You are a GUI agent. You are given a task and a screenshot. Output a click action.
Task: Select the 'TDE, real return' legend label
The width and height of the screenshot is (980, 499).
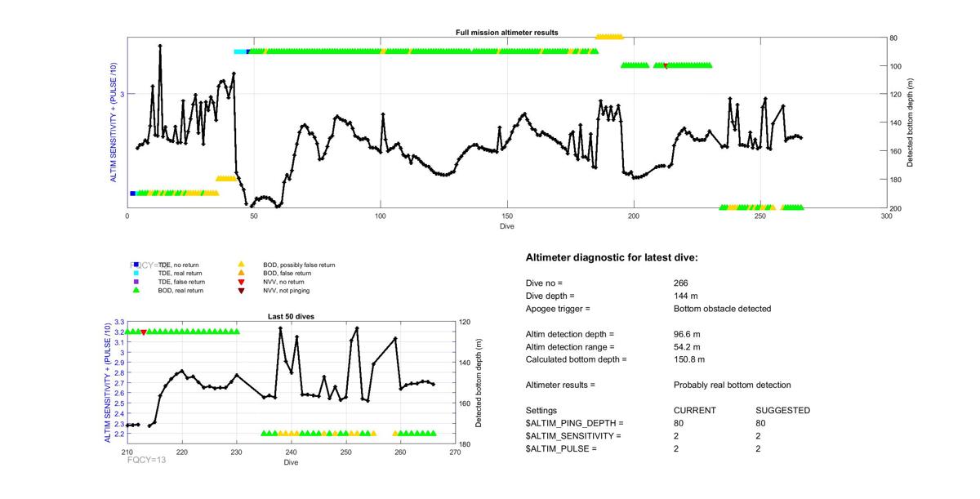[180, 274]
